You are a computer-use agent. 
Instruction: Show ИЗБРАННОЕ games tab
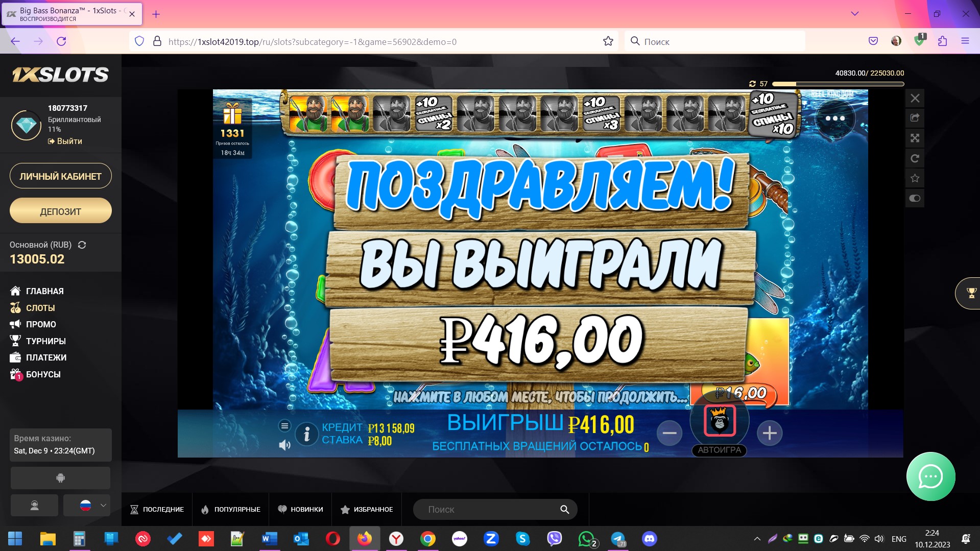[x=367, y=510]
